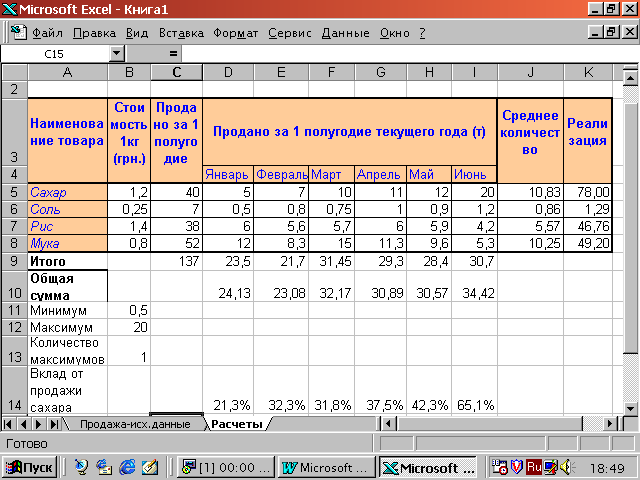Switch to Microsoft Word taskbar button
640x480 pixels.
tap(326, 467)
